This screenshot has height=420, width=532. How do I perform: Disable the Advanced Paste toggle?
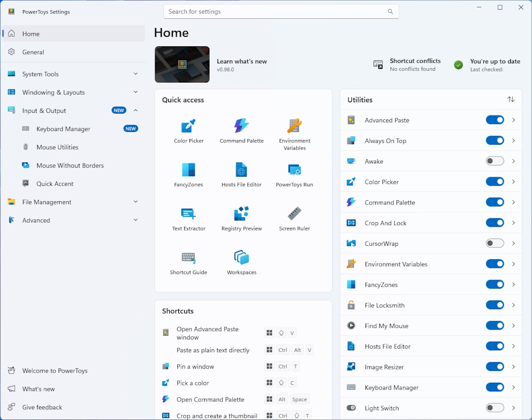[x=494, y=120]
